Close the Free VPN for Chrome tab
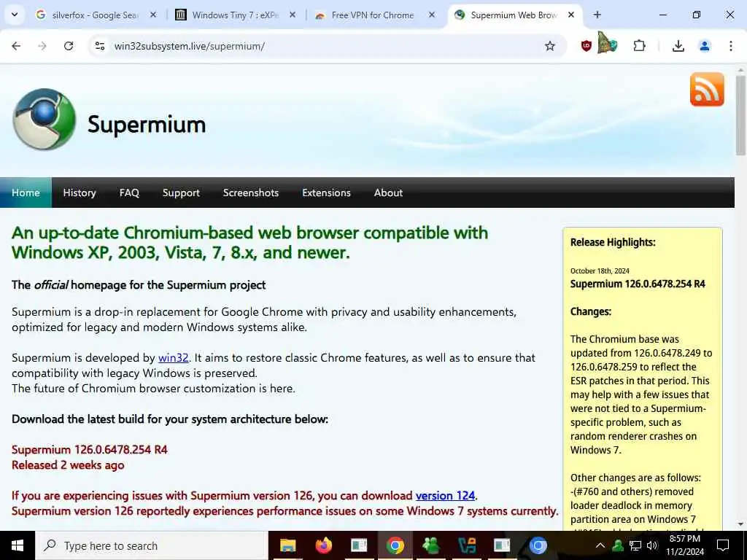 click(432, 15)
